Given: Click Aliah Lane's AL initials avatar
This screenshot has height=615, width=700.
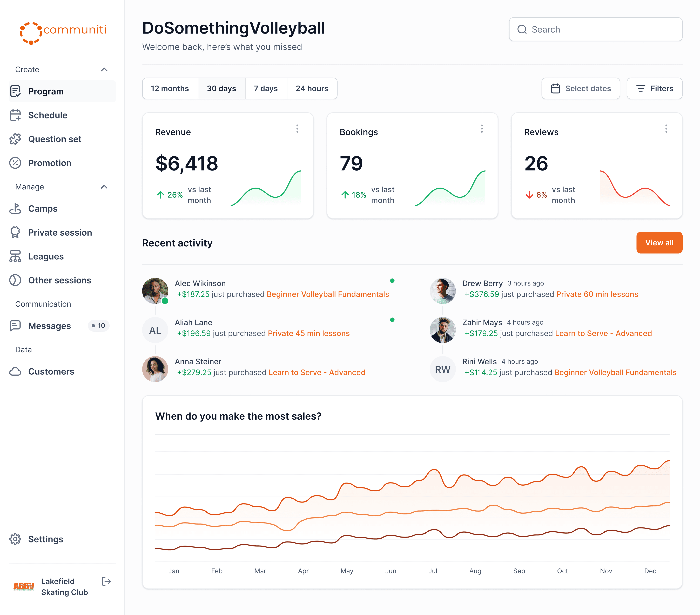Looking at the screenshot, I should (x=155, y=330).
